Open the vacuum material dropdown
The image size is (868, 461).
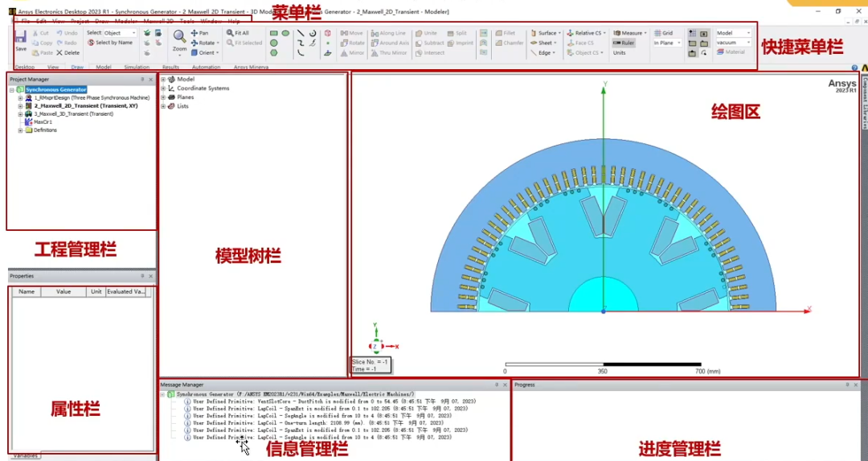coord(734,43)
